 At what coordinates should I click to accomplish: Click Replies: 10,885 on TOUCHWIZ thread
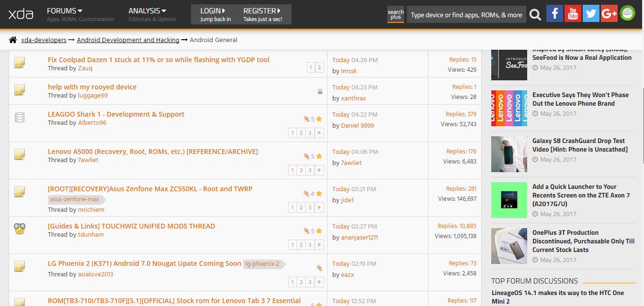(457, 226)
